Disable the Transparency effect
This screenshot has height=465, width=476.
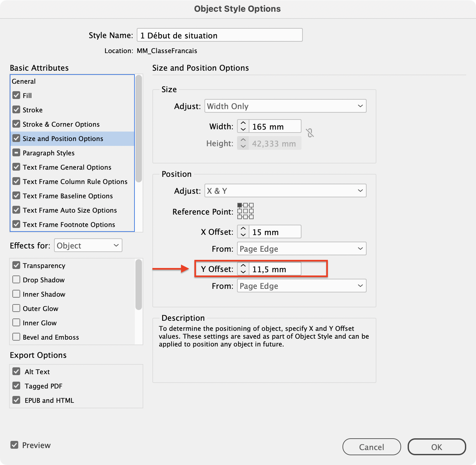coord(16,265)
